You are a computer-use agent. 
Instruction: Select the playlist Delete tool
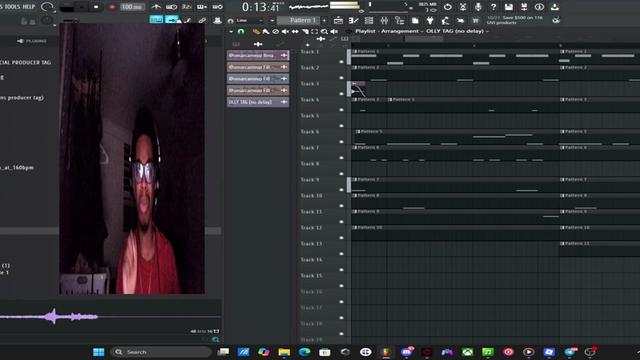pos(276,31)
